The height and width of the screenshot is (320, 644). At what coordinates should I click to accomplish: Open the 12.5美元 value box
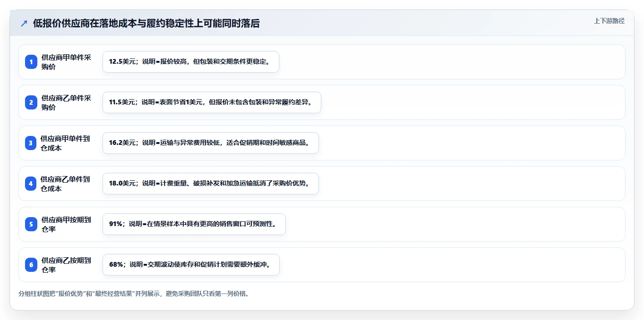point(191,62)
